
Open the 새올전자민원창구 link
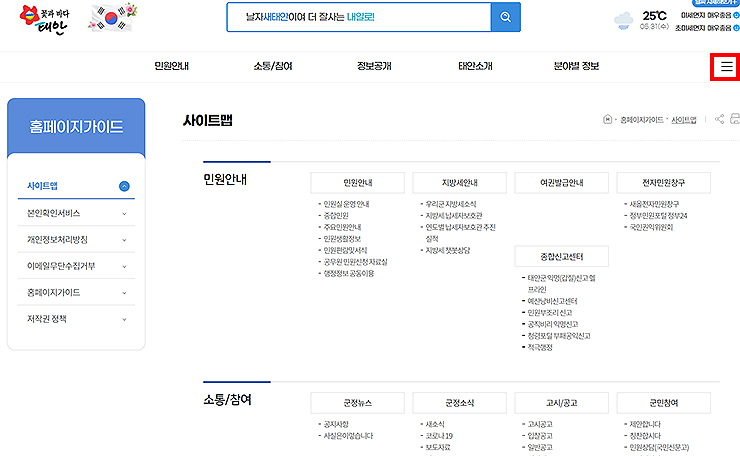[654, 204]
